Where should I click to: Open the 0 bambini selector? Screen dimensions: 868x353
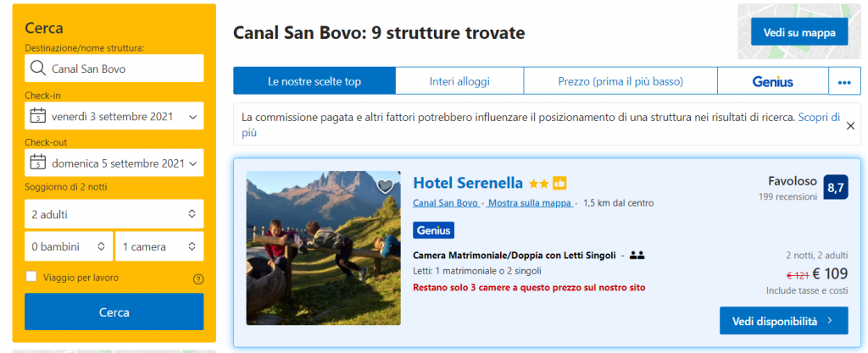[x=68, y=246]
